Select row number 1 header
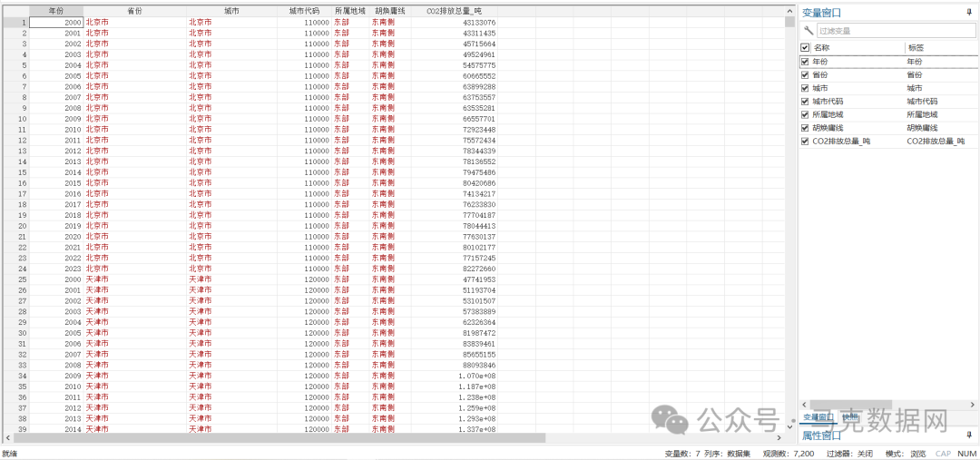This screenshot has width=980, height=460. 15,22
